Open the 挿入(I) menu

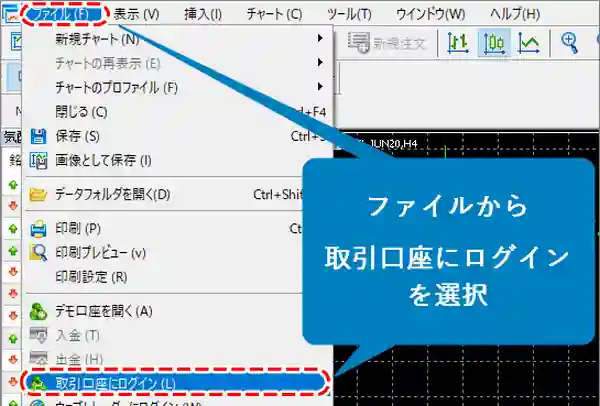point(203,15)
